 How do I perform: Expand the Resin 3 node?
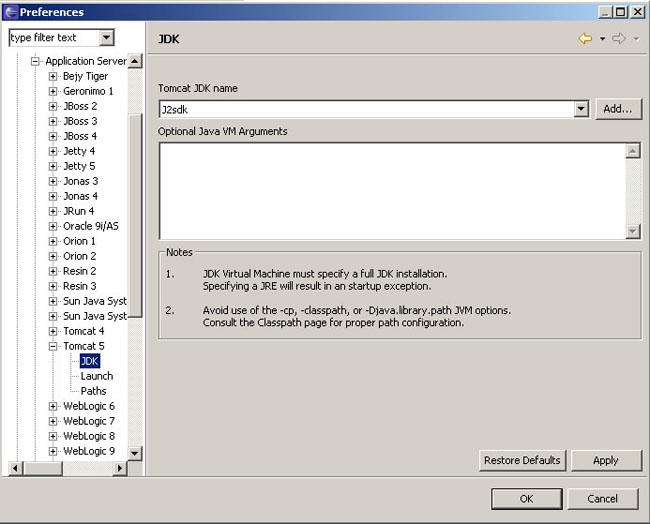(53, 286)
